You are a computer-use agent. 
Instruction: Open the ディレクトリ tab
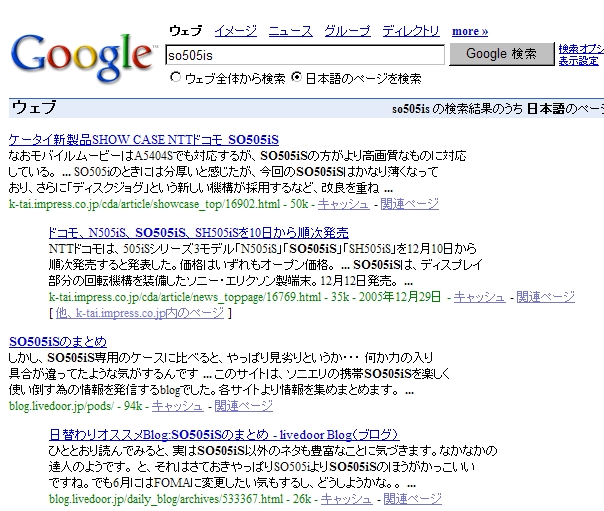[x=411, y=31]
